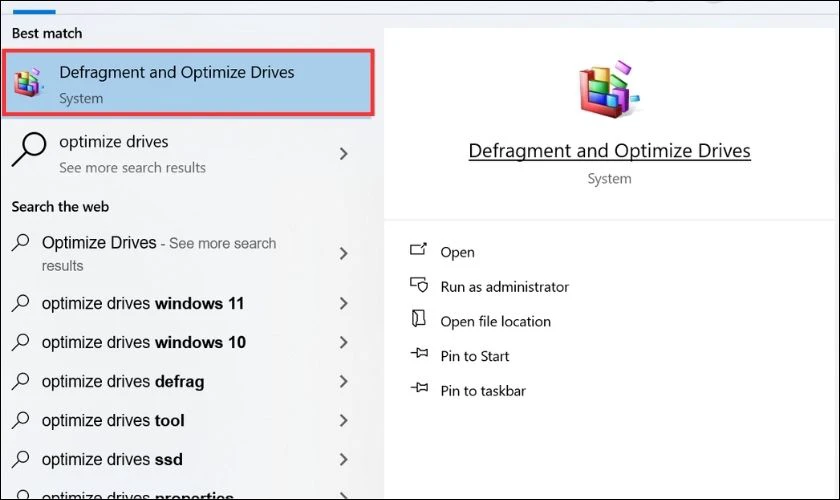Screen dimensions: 840x500
Task: Expand chevron for optimize drives ssd
Action: (343, 460)
